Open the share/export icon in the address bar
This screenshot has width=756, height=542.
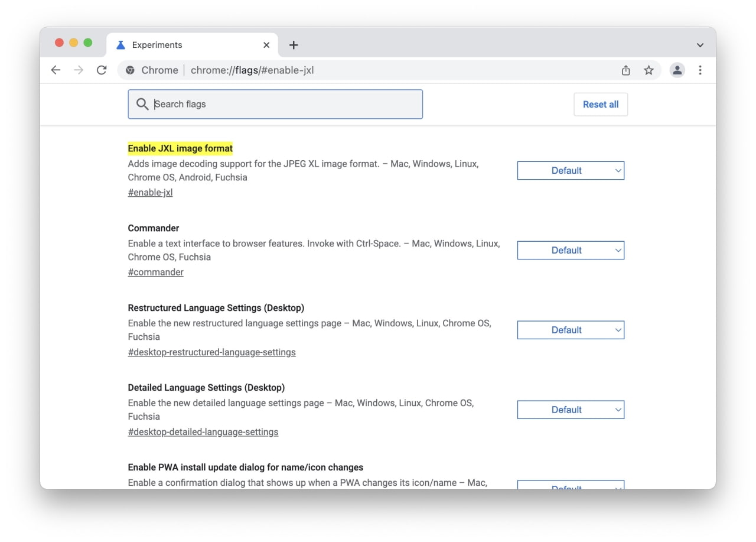pos(625,70)
